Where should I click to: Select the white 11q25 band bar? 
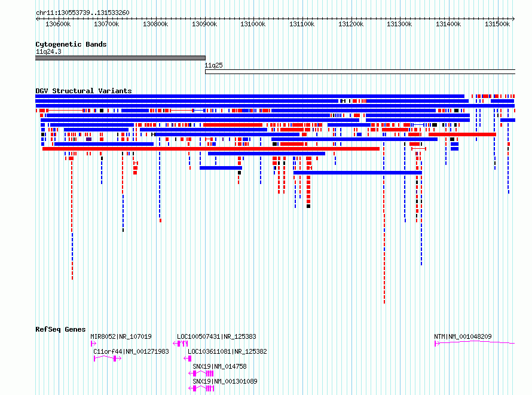360,72
